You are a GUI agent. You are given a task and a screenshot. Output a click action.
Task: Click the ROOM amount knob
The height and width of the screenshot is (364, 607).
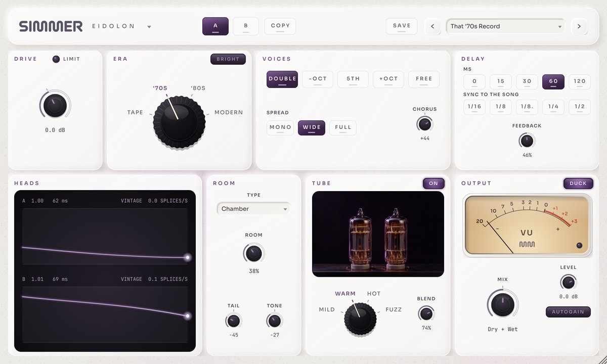(254, 253)
